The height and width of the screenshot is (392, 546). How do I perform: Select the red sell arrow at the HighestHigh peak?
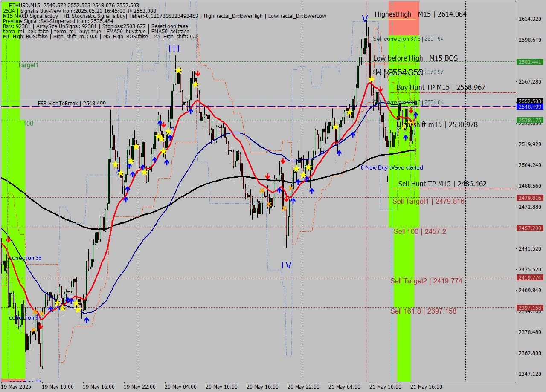point(380,89)
